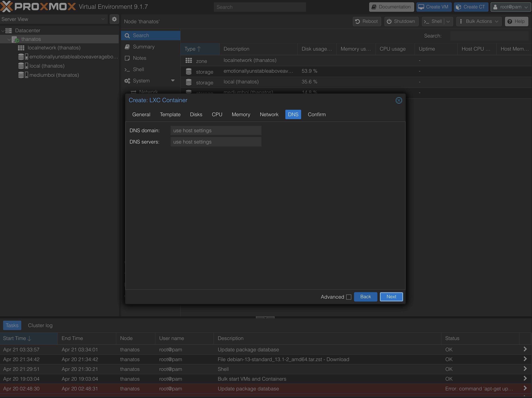This screenshot has width=532, height=398.
Task: Switch to the CPU tab
Action: coord(217,115)
